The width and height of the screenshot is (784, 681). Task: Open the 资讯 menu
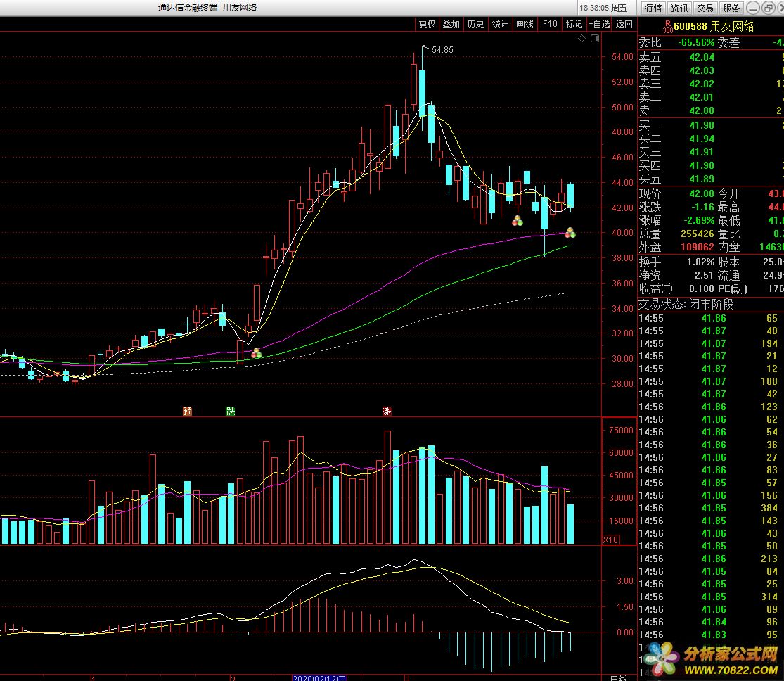click(679, 8)
